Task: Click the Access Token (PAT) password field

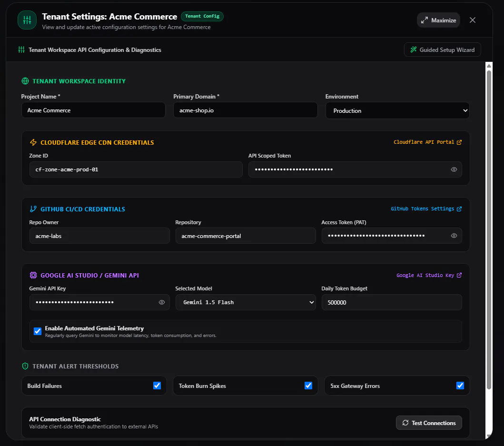Action: [392, 236]
